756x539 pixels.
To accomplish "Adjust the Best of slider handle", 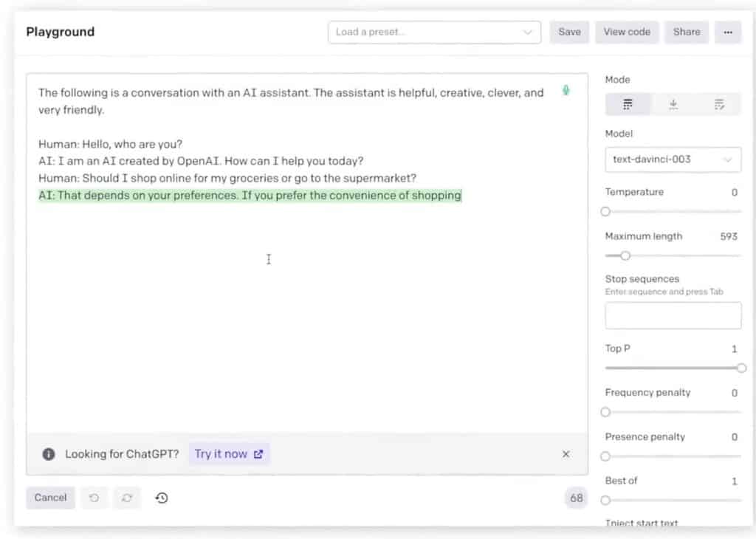I will 605,501.
